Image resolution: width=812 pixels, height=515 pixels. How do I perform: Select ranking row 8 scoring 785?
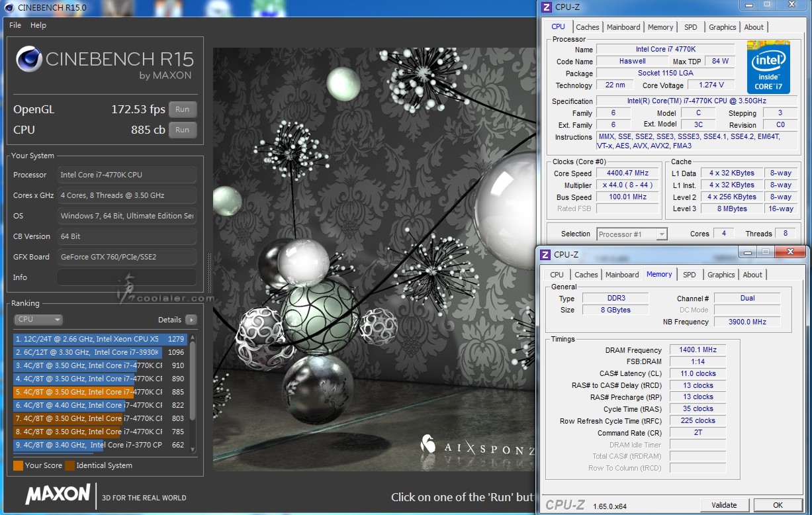click(100, 432)
